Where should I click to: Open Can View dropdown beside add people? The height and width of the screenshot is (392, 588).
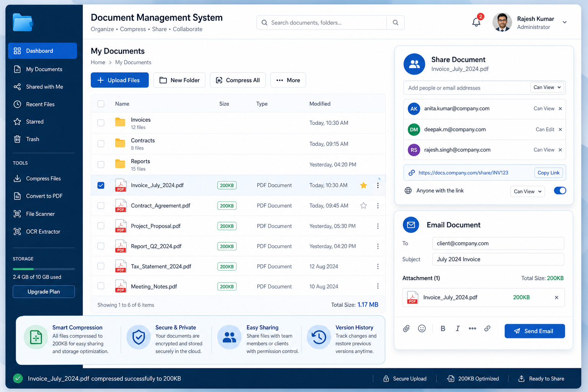pos(547,87)
